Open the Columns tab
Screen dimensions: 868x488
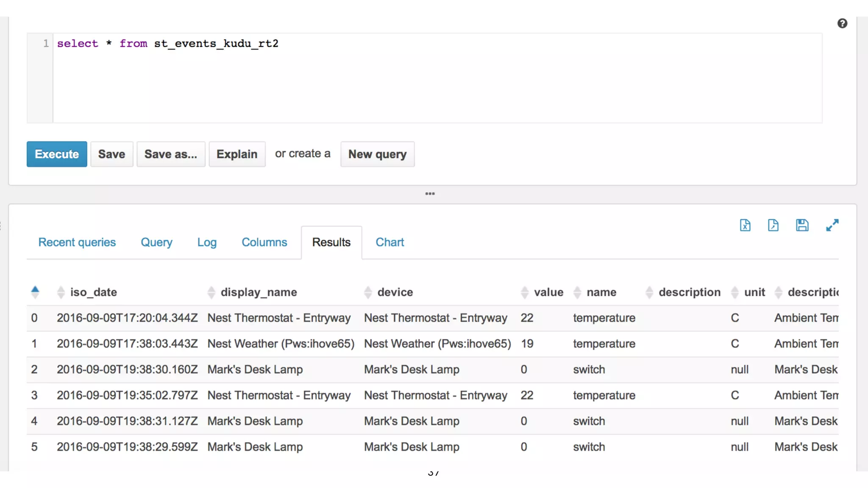tap(264, 242)
